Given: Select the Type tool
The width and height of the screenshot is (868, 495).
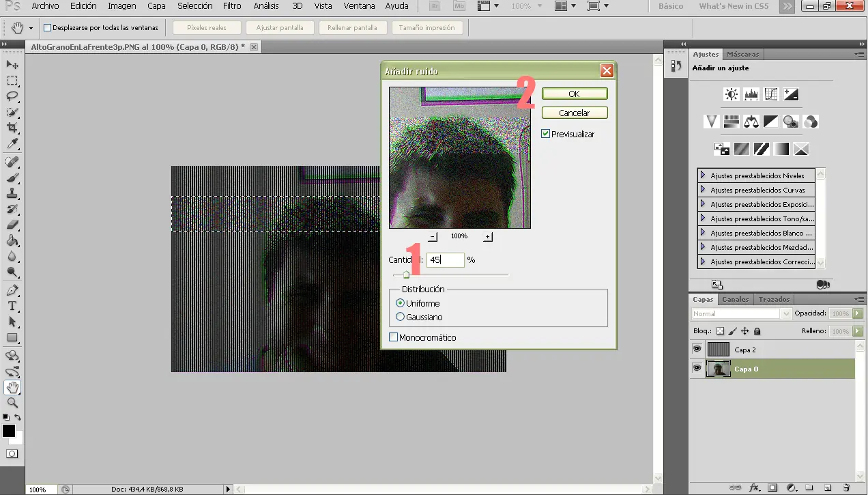Looking at the screenshot, I should tap(12, 306).
